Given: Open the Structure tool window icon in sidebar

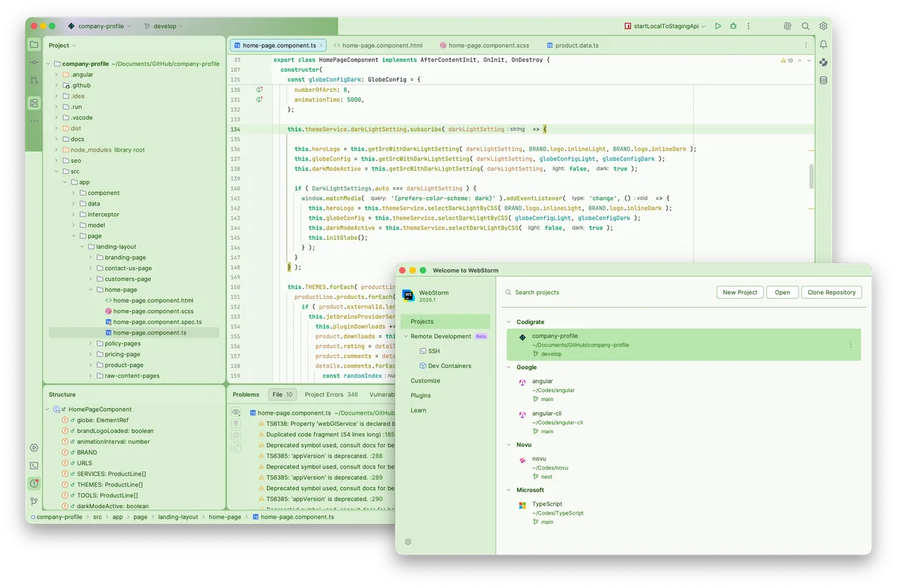Looking at the screenshot, I should tap(34, 103).
